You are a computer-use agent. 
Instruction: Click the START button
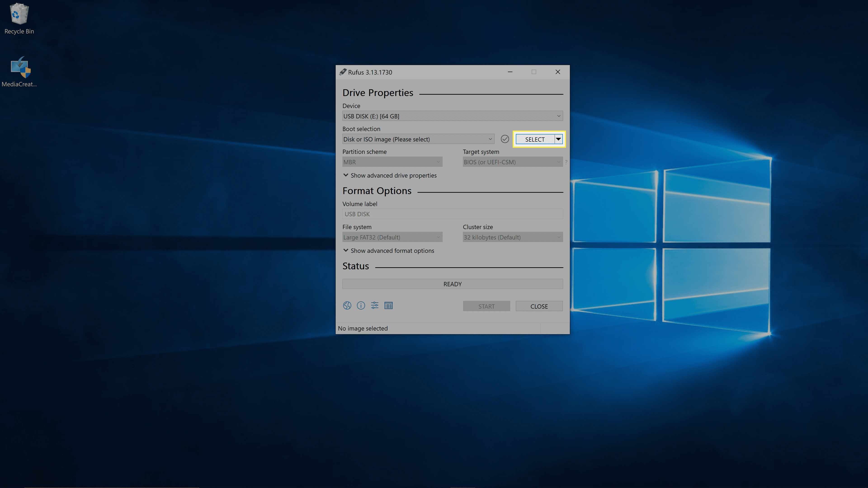486,306
